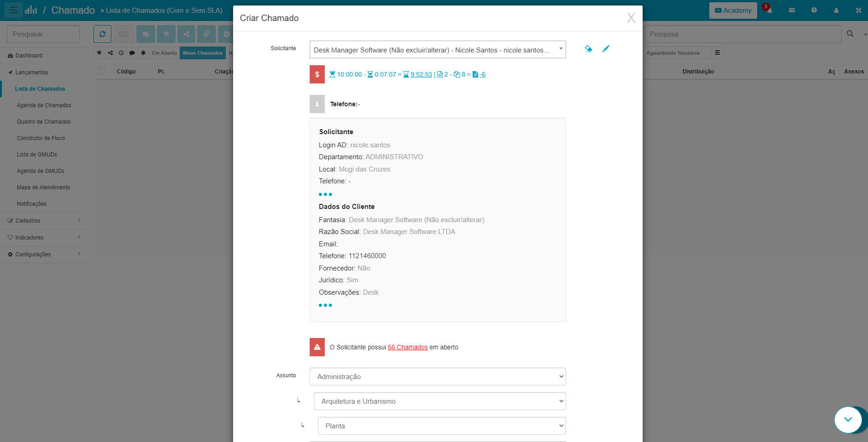The image size is (868, 442).
Task: Click the share toolbar button
Action: [187, 34]
